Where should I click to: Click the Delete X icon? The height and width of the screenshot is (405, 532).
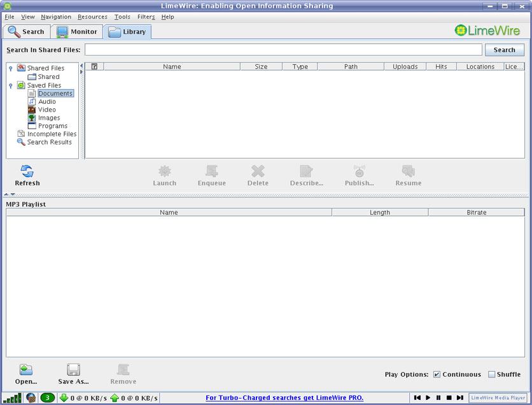click(x=258, y=171)
